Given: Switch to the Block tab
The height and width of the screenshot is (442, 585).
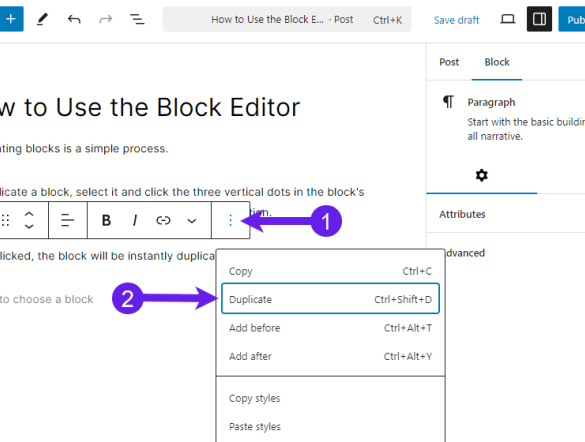Looking at the screenshot, I should click(x=497, y=62).
